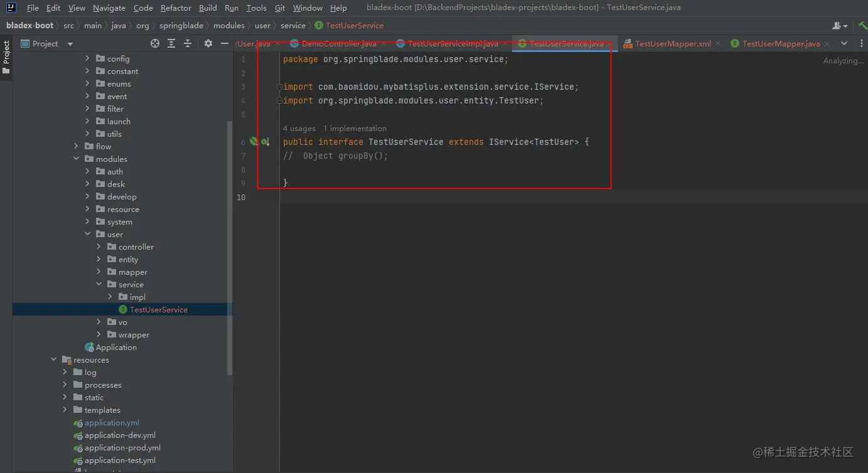Select the auth folder in the tree
868x473 pixels.
click(115, 172)
